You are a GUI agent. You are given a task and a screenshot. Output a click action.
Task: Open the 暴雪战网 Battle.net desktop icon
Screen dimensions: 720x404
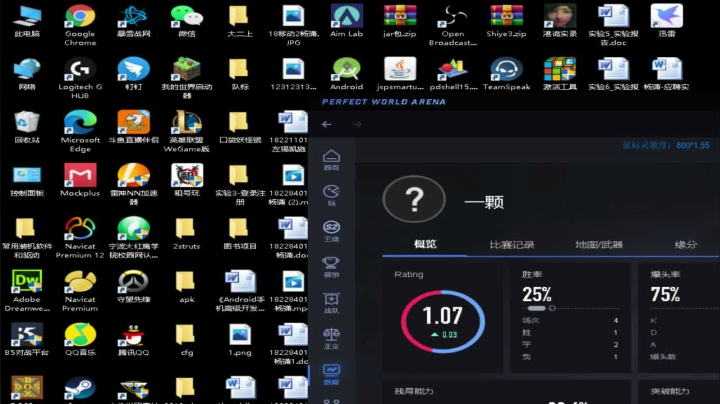point(134,21)
